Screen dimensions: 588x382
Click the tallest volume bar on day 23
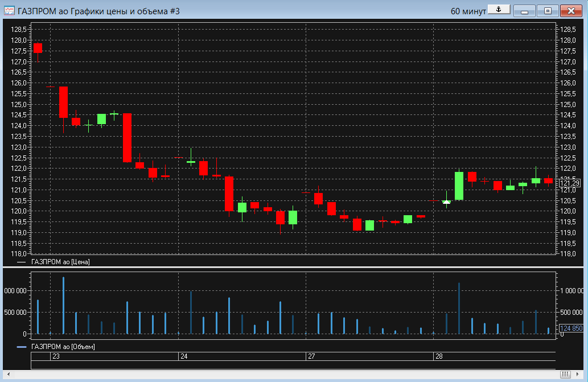coord(63,305)
